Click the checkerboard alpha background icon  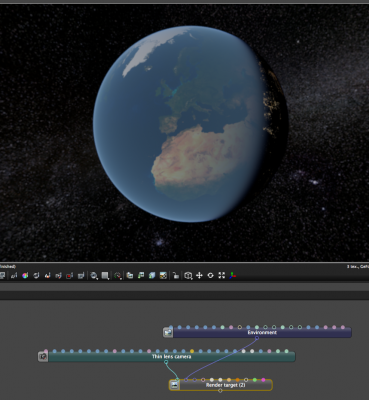[163, 275]
